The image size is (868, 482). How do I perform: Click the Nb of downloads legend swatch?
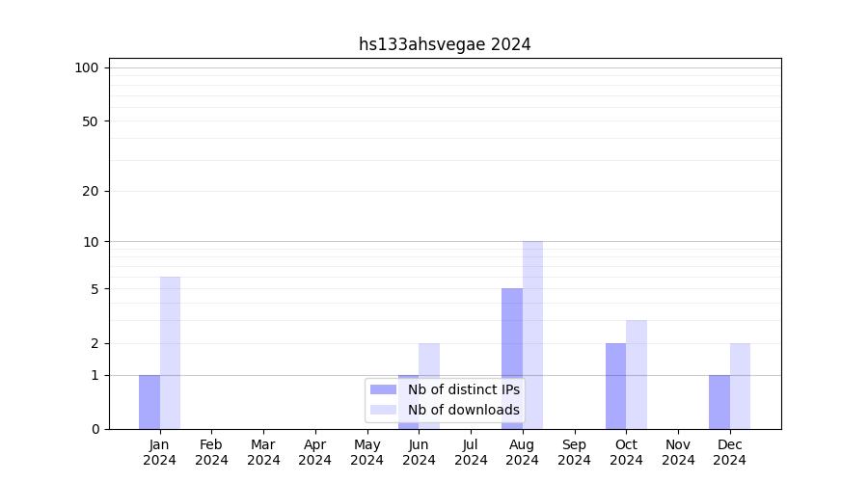[x=383, y=410]
